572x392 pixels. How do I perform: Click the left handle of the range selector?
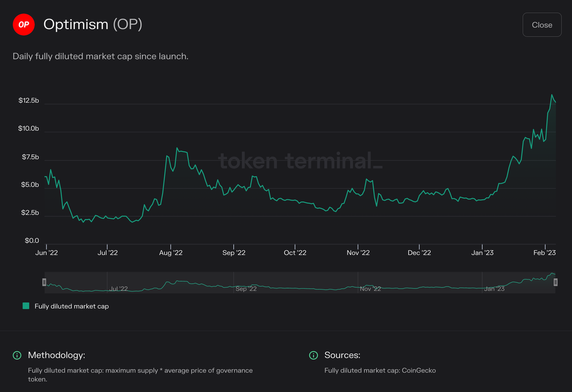[x=44, y=282]
